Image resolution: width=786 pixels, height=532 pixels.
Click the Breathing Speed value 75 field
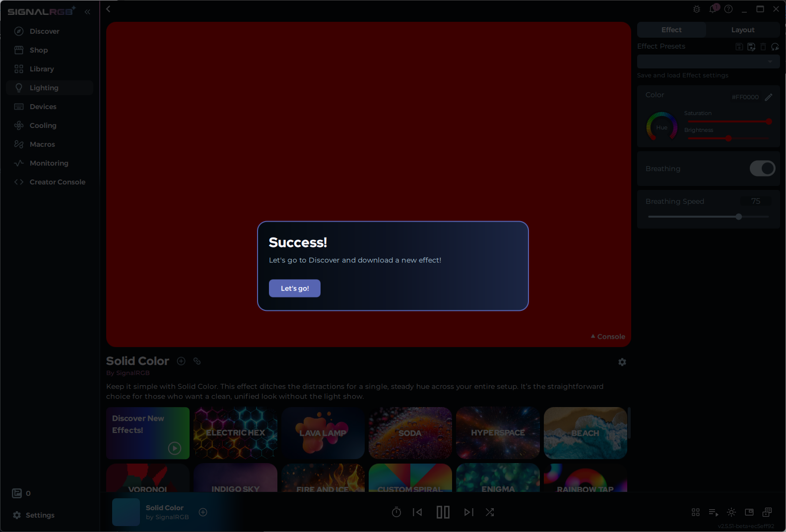[756, 201]
